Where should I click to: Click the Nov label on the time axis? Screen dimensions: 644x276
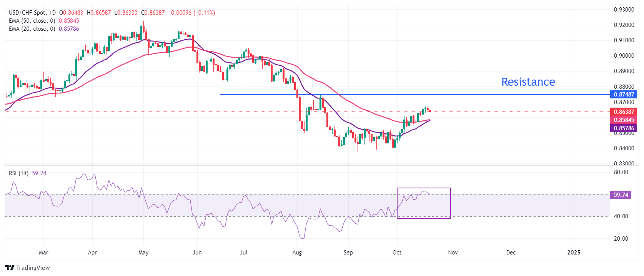pyautogui.click(x=453, y=253)
